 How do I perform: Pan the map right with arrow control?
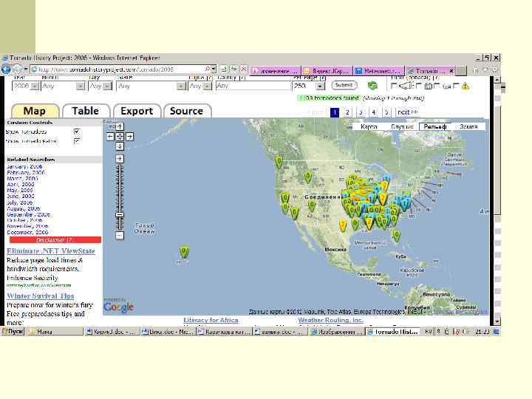pyautogui.click(x=129, y=137)
